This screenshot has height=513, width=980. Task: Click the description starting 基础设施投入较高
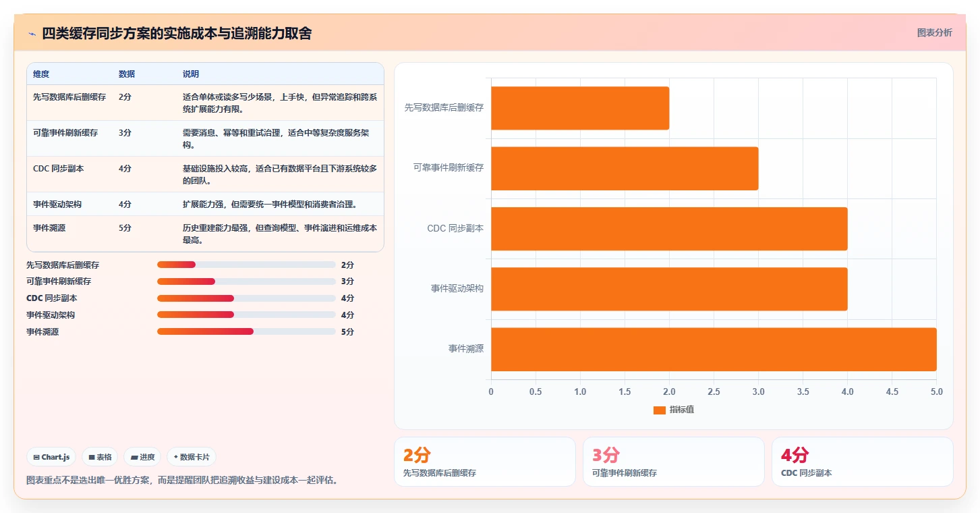coord(280,175)
